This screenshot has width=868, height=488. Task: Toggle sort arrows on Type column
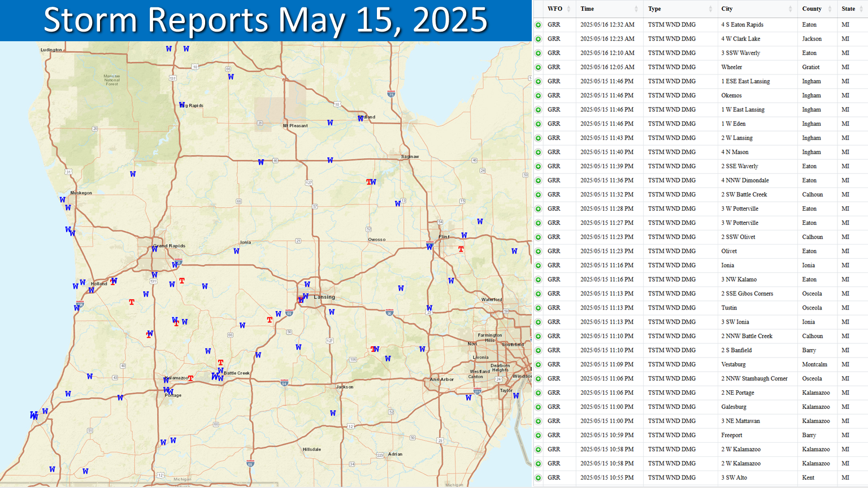[710, 8]
